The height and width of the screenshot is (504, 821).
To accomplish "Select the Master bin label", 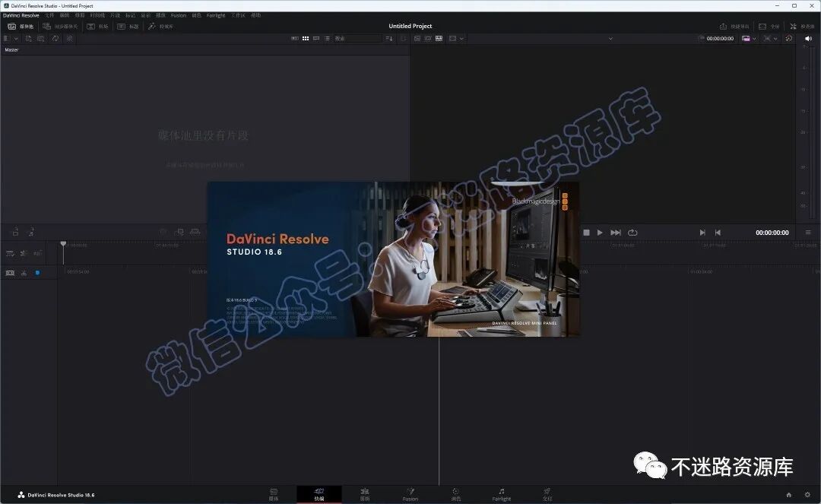I will [x=11, y=50].
